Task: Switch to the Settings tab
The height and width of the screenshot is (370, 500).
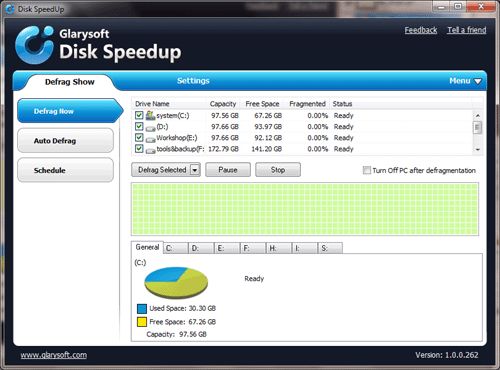Action: coord(193,81)
